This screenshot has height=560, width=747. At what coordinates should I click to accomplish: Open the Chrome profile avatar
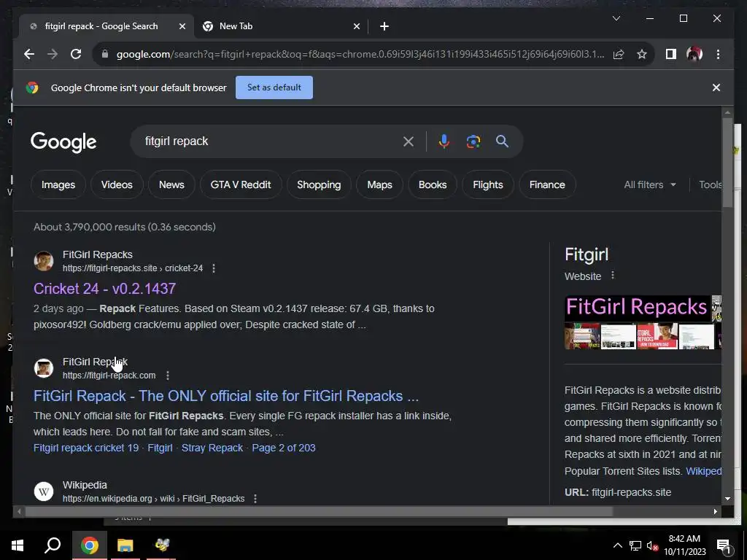(x=694, y=54)
